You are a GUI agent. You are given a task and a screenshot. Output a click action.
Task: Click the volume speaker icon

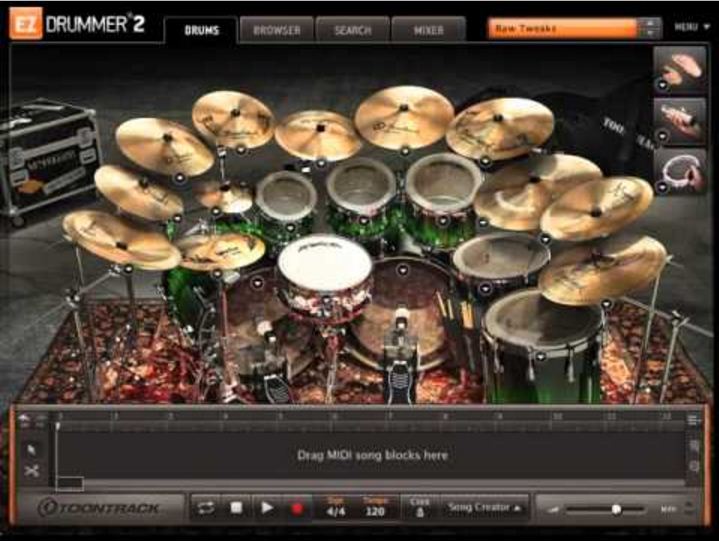[x=554, y=509]
